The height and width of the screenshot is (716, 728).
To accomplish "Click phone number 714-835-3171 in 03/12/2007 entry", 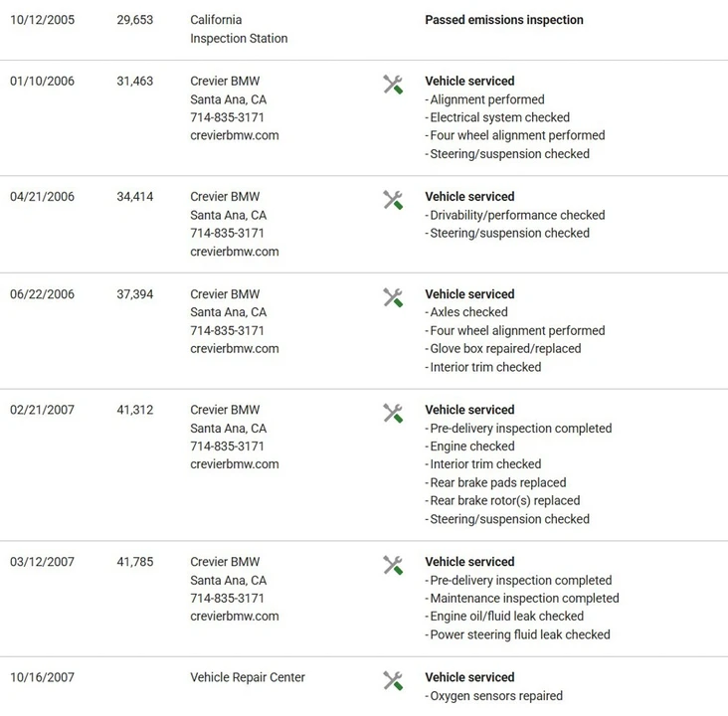I will [227, 598].
